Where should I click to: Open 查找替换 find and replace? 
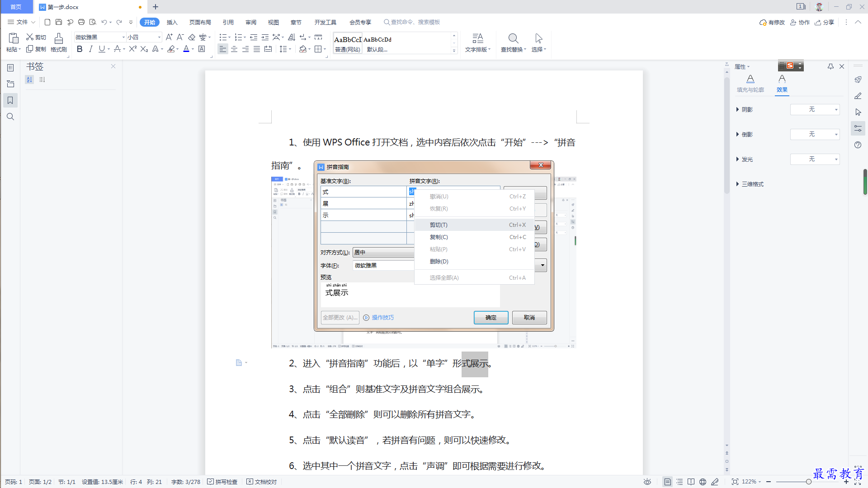[x=513, y=43]
